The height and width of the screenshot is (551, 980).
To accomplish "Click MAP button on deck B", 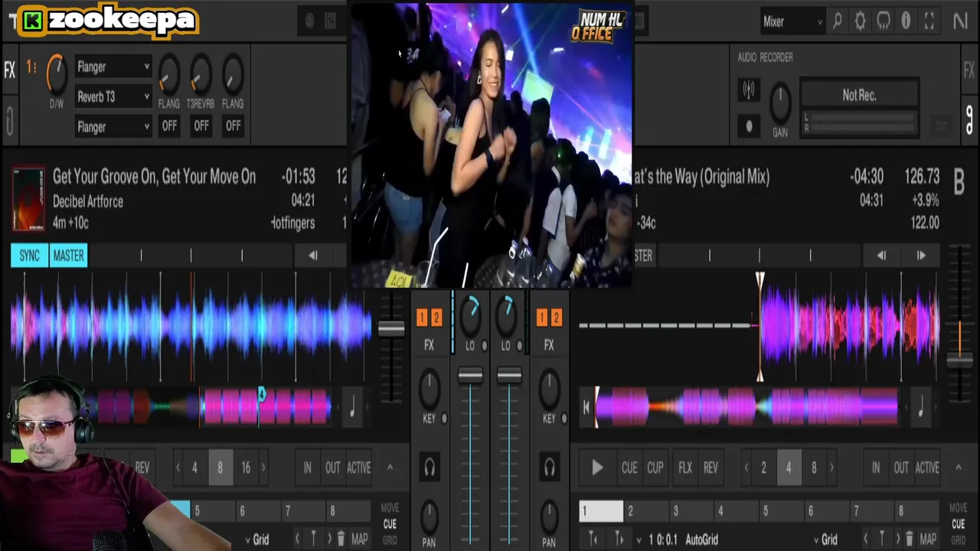I will pos(928,540).
